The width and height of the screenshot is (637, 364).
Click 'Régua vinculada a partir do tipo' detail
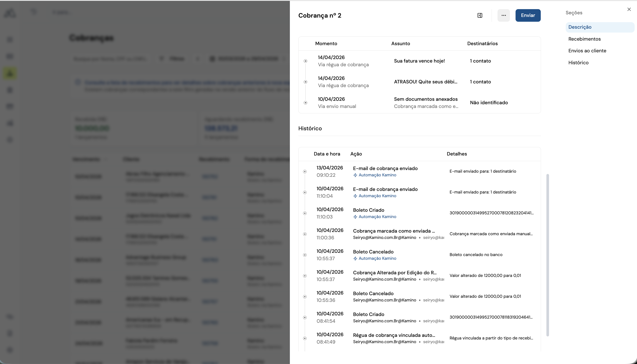pos(491,338)
